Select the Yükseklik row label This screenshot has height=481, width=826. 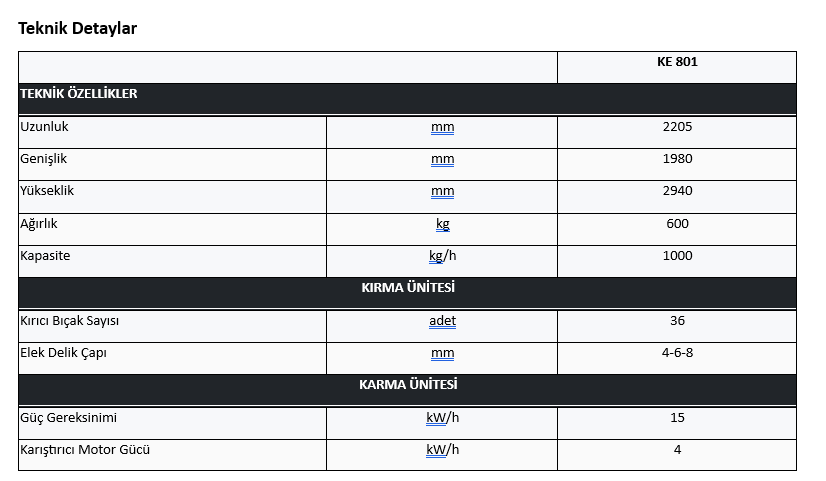pos(47,191)
